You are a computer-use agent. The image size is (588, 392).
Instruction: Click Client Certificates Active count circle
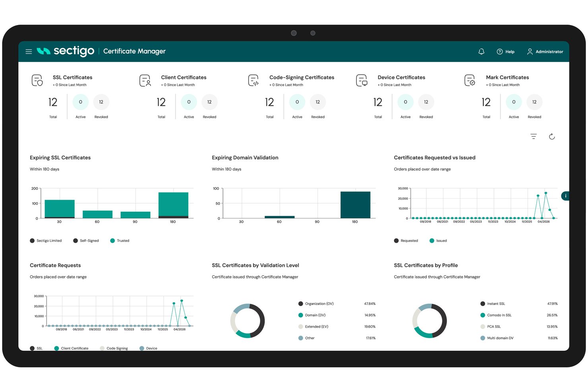pyautogui.click(x=189, y=102)
